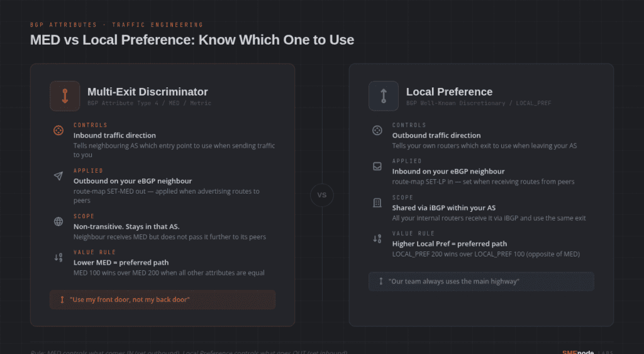
Task: Click 'BGP Attribute Type 4 / MED / Metric' subtitle
Action: [x=149, y=103]
